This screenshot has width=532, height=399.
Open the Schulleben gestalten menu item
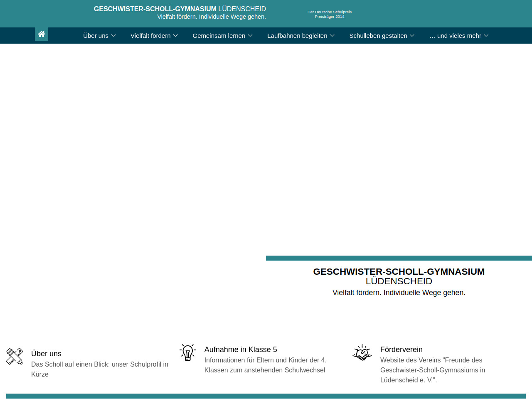(378, 36)
